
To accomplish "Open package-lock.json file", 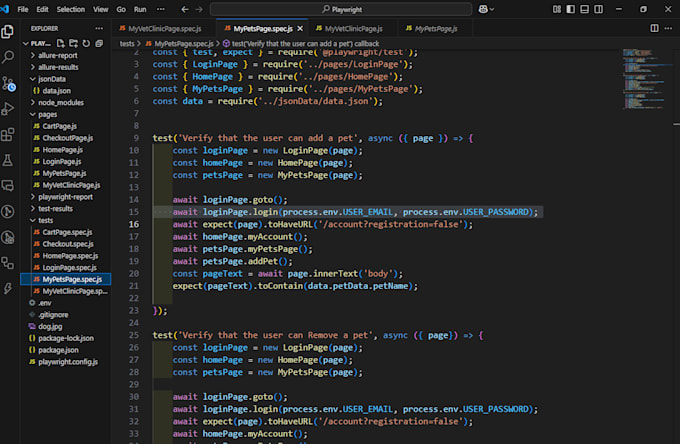I will [65, 338].
